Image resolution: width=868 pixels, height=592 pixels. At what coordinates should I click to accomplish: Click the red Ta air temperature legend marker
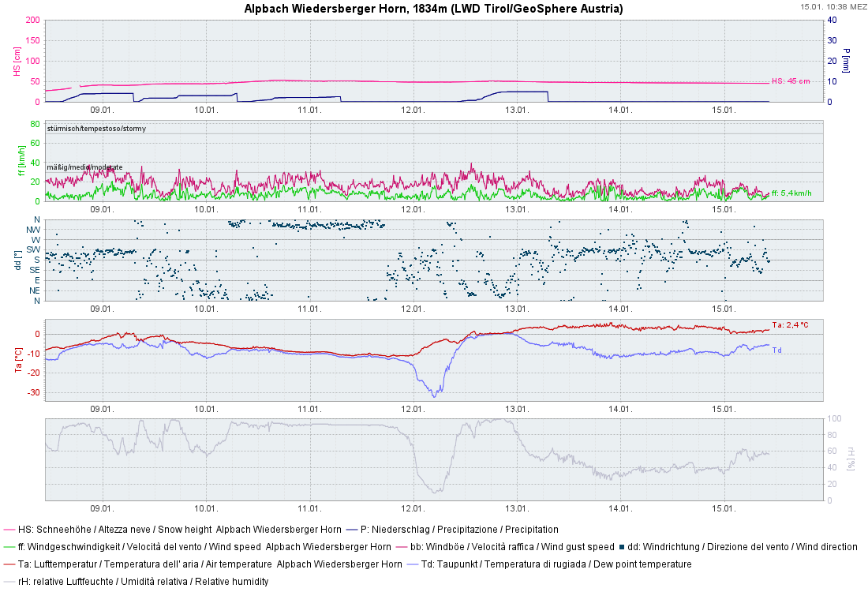point(8,565)
